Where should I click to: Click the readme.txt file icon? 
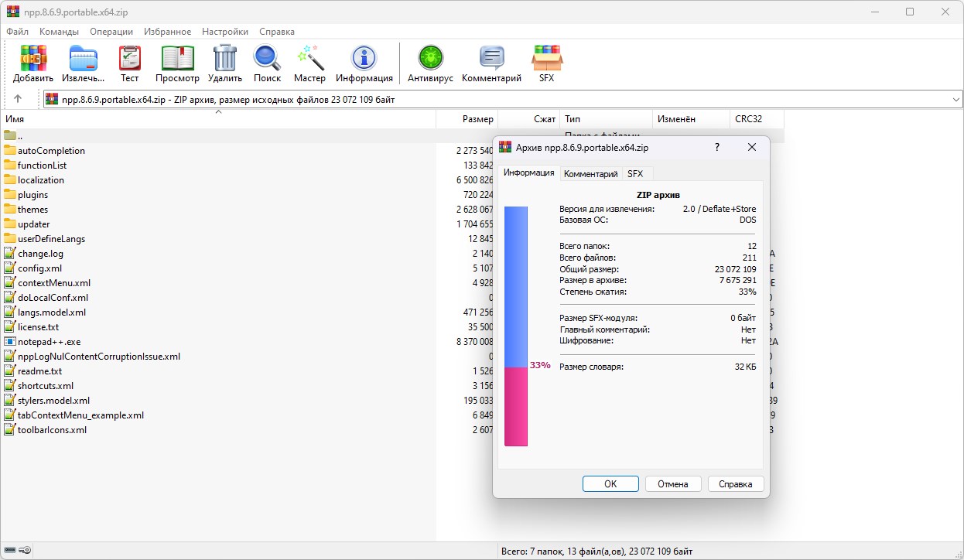tap(10, 371)
